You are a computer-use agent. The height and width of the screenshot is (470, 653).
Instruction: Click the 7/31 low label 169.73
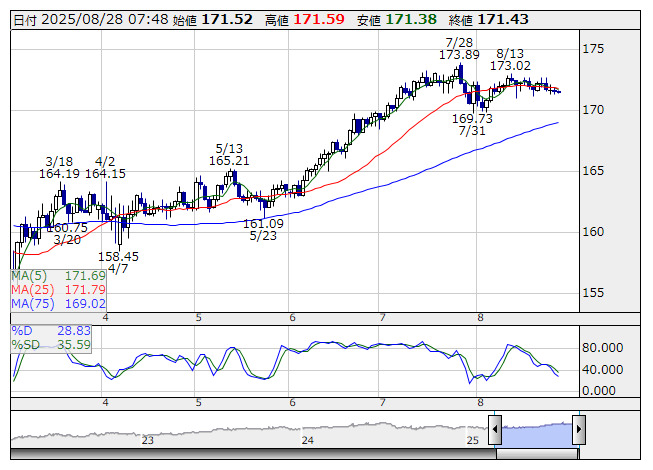point(472,118)
